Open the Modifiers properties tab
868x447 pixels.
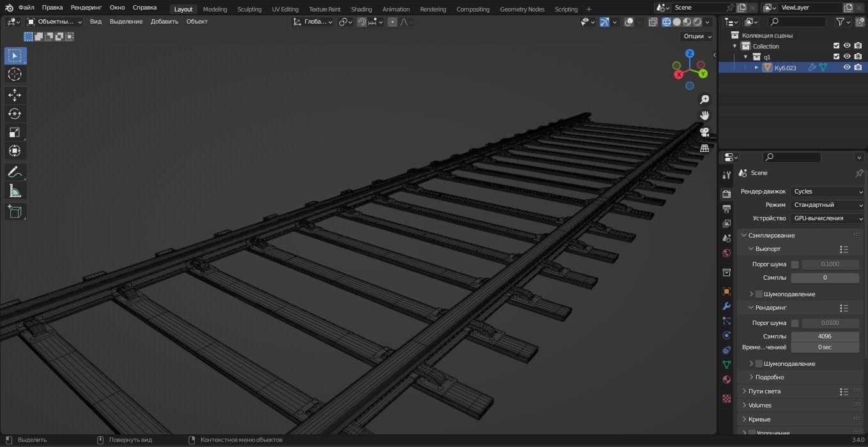[726, 307]
